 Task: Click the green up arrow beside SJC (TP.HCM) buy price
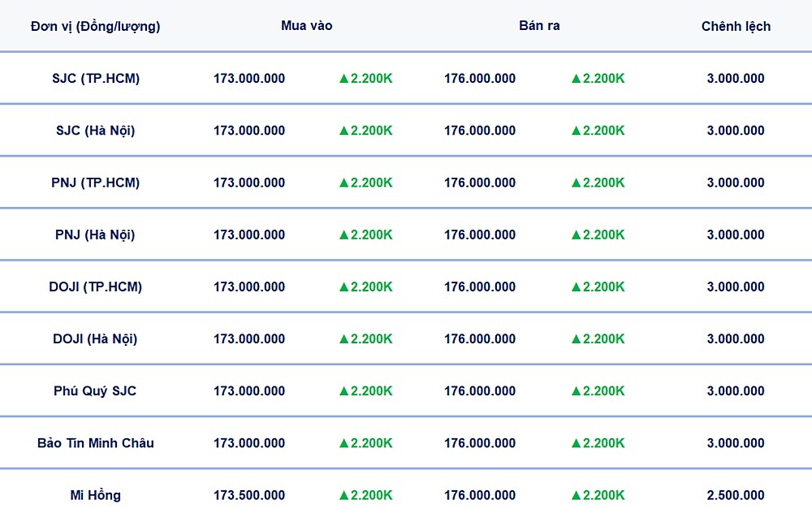[344, 79]
